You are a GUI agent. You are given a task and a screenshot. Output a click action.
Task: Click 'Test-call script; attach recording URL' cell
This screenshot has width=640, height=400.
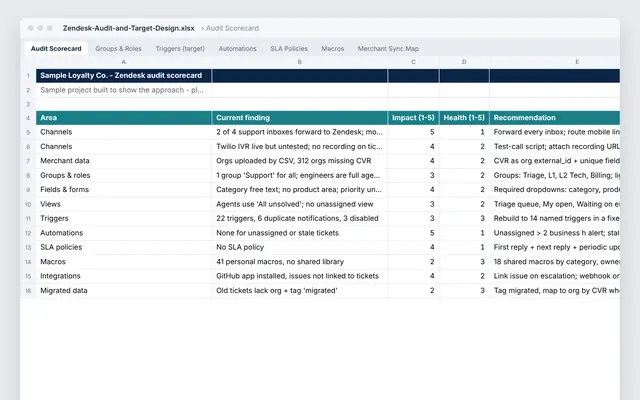click(555, 147)
